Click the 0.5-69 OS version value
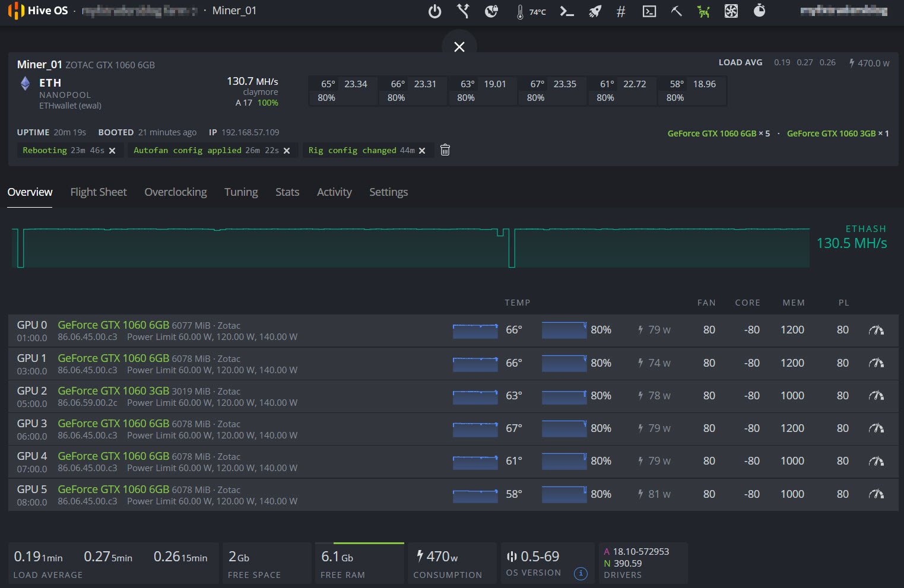The image size is (904, 588). [540, 557]
